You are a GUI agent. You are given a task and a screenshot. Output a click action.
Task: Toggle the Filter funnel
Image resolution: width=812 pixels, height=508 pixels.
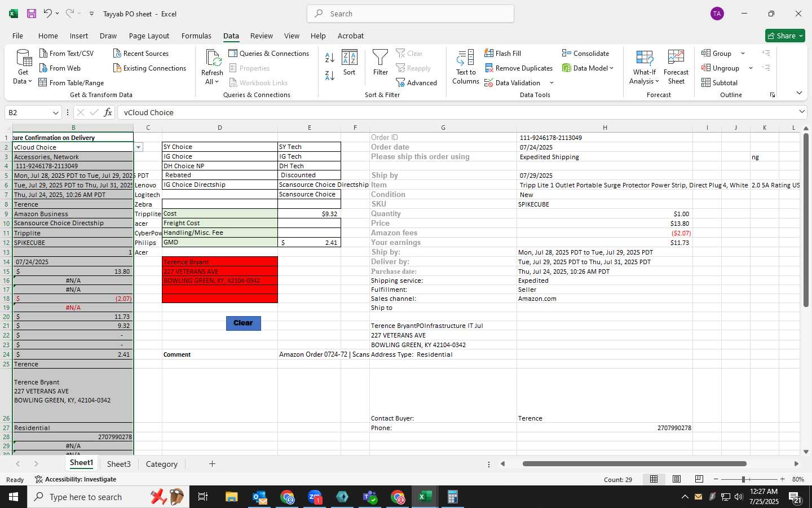pyautogui.click(x=381, y=63)
